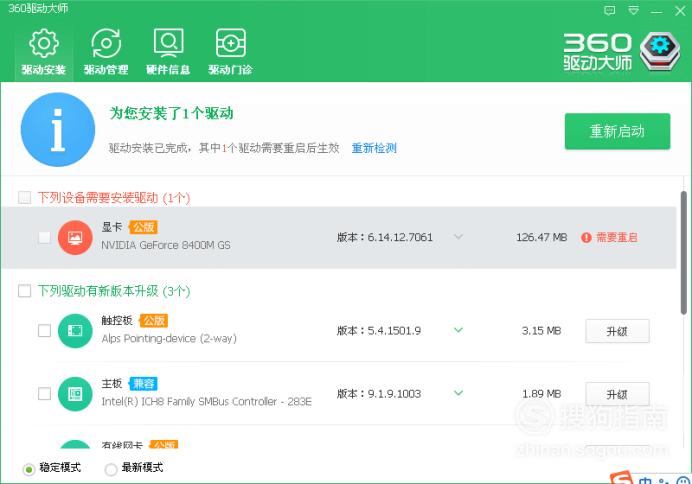Click the 3.15 MB size value

[542, 330]
